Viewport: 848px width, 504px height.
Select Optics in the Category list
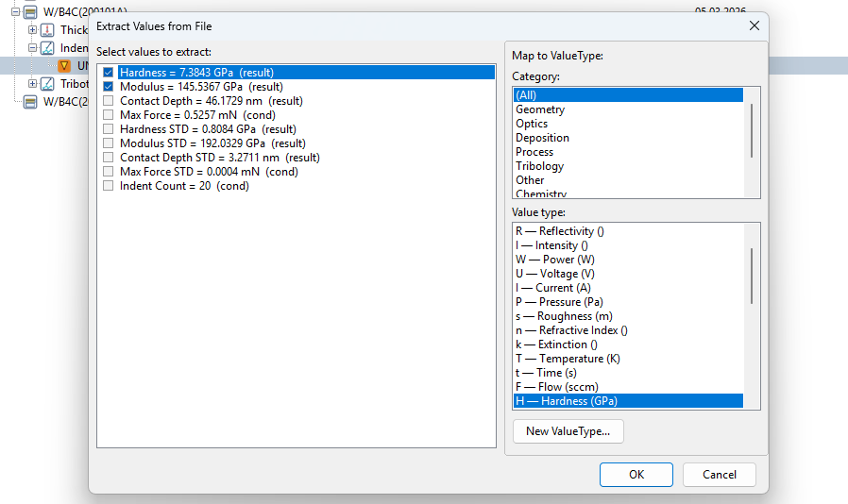tap(532, 124)
